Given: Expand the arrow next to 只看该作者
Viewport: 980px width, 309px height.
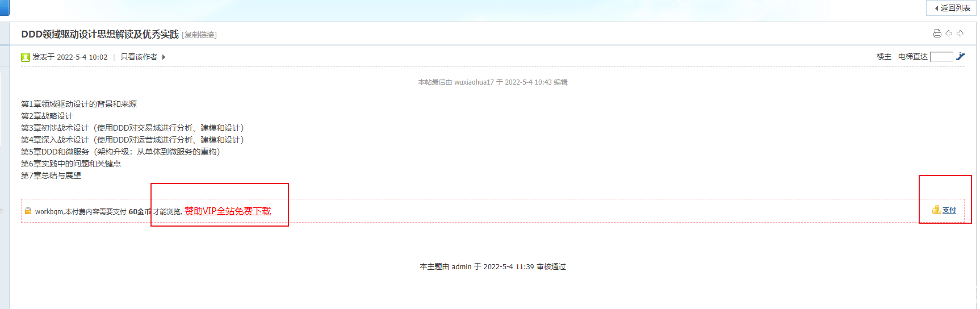Looking at the screenshot, I should pos(164,57).
